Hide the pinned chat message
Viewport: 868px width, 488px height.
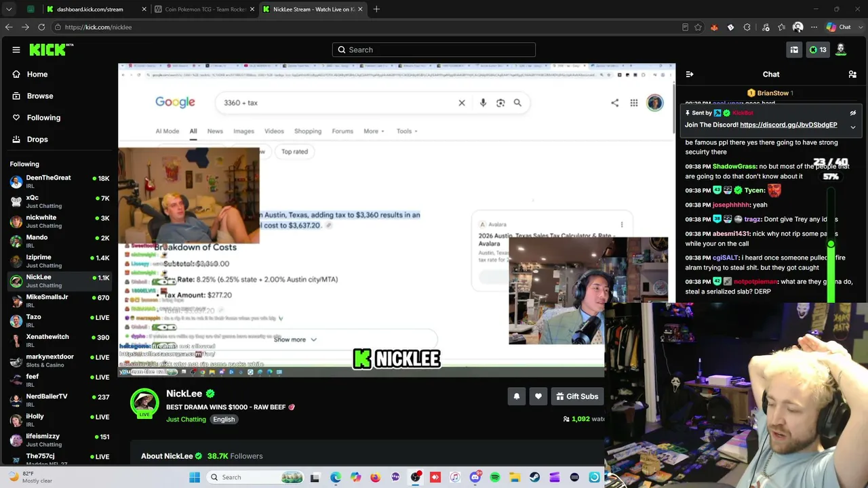853,113
